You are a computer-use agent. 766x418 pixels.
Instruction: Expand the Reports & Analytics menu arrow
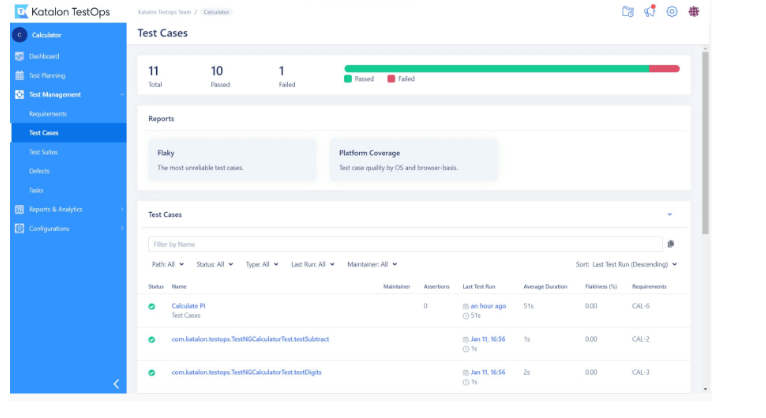coord(122,209)
